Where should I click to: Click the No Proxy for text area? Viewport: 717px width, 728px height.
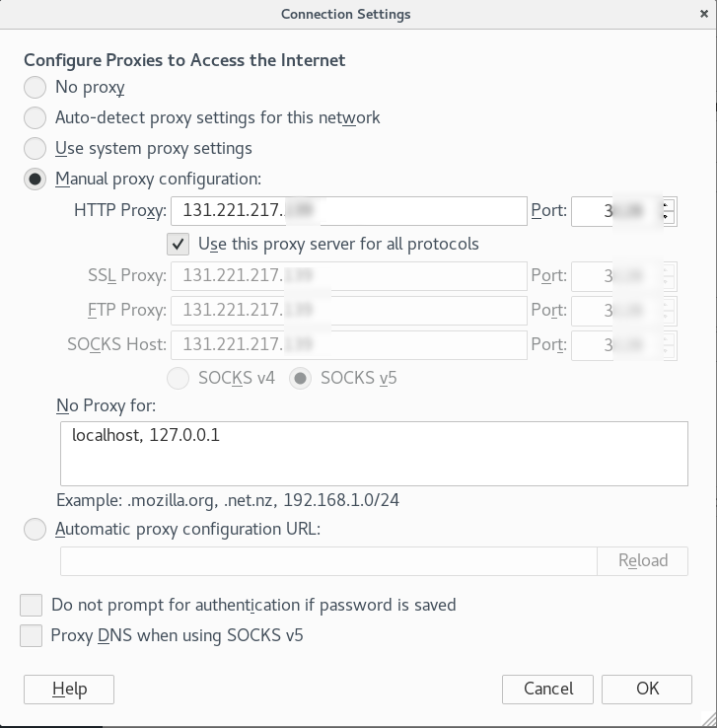coord(374,454)
